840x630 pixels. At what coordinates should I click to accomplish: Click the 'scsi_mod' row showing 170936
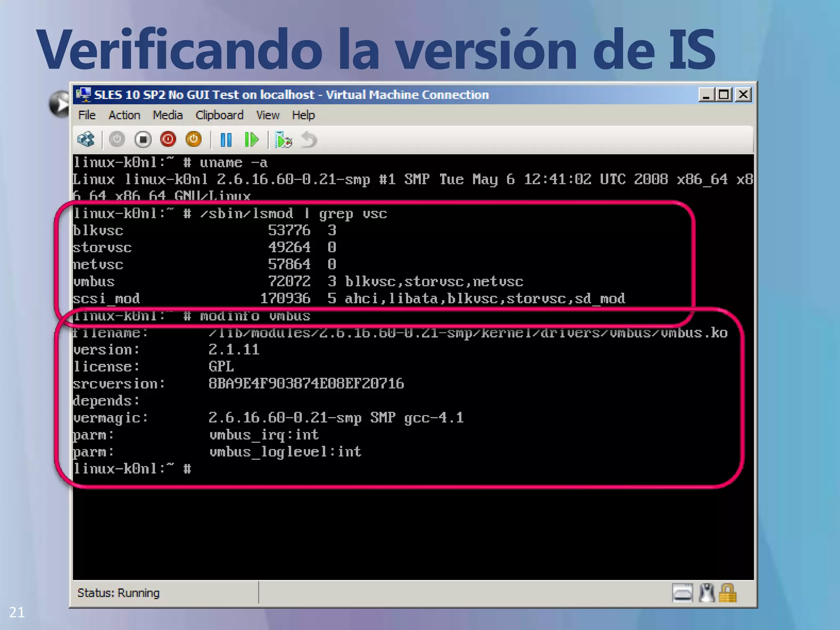[x=349, y=299]
